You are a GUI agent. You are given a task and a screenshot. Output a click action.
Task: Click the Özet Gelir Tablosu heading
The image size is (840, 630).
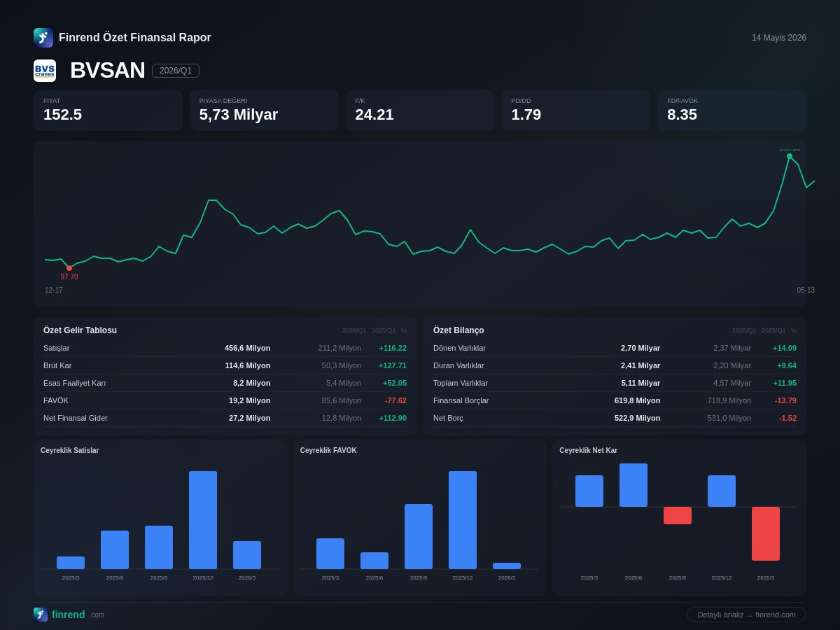click(x=80, y=330)
